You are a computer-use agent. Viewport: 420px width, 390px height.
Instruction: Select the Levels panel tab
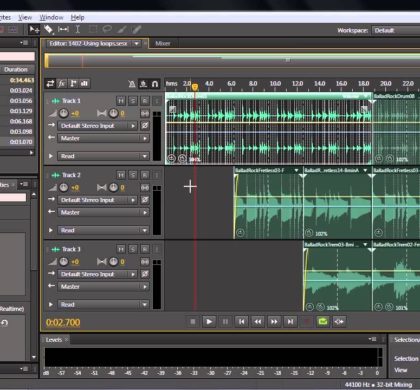pos(54,340)
